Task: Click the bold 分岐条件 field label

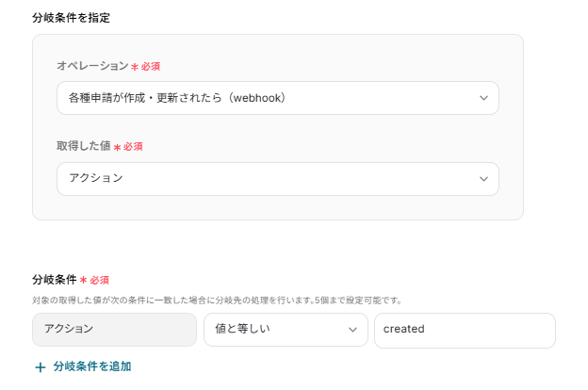Action: pos(55,280)
